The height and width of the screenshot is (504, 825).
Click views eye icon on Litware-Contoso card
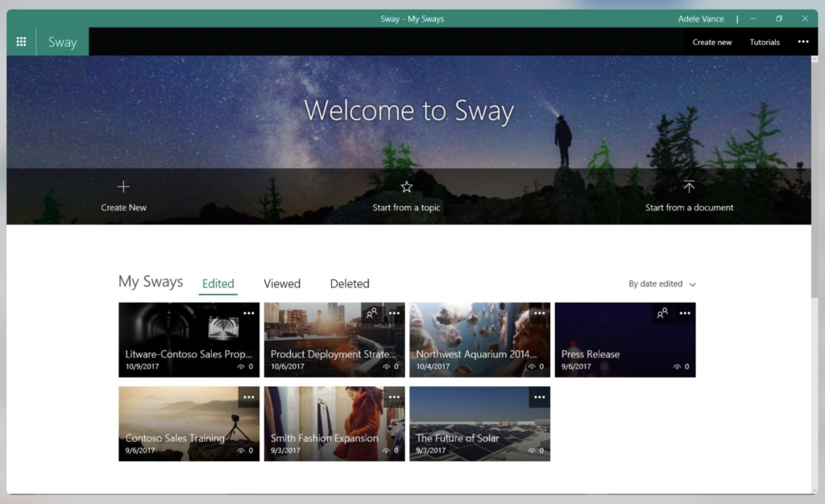click(x=241, y=367)
